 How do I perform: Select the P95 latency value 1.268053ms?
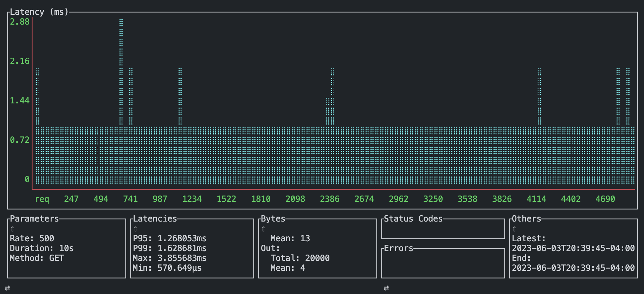coord(182,238)
